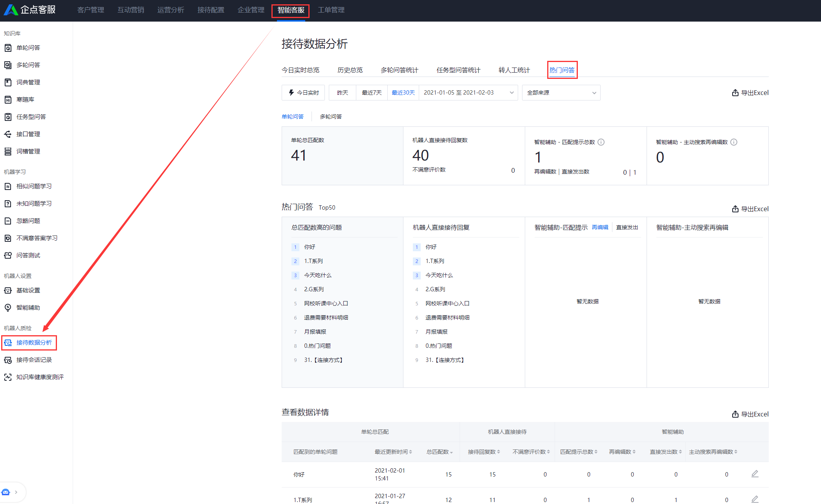
Task: Click the edit pencil in the 你好 row
Action: coord(755,474)
